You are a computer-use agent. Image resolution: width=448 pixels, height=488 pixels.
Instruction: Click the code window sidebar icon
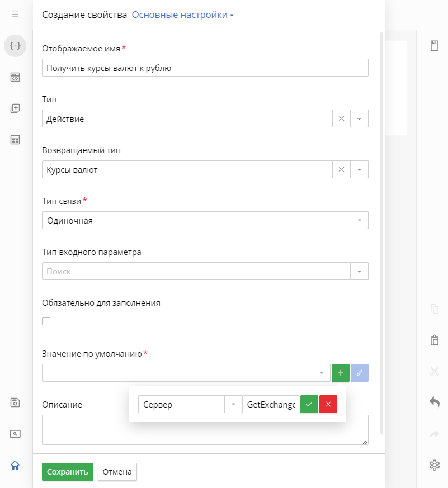15,77
